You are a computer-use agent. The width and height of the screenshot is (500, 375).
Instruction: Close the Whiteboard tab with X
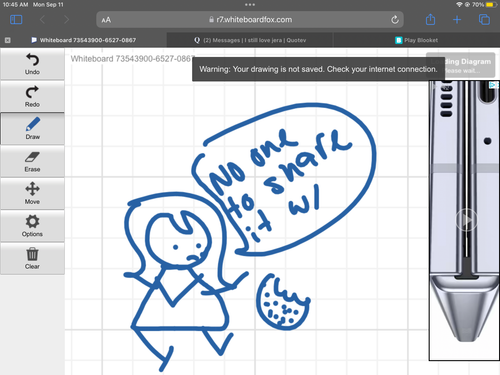(x=8, y=40)
